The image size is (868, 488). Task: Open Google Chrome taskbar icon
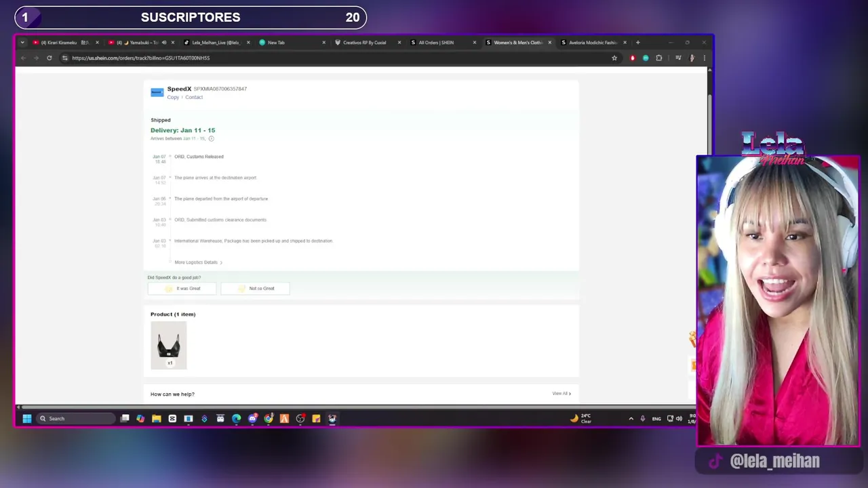click(269, 419)
